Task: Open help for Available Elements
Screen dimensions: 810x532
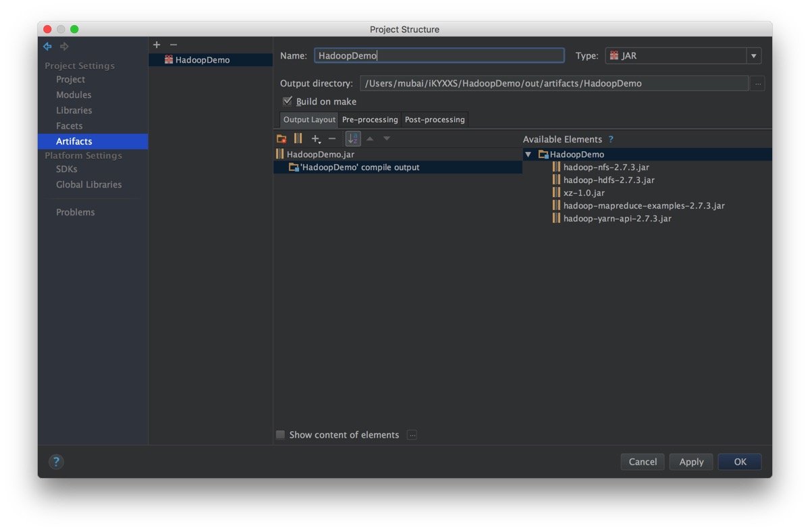Action: 611,139
